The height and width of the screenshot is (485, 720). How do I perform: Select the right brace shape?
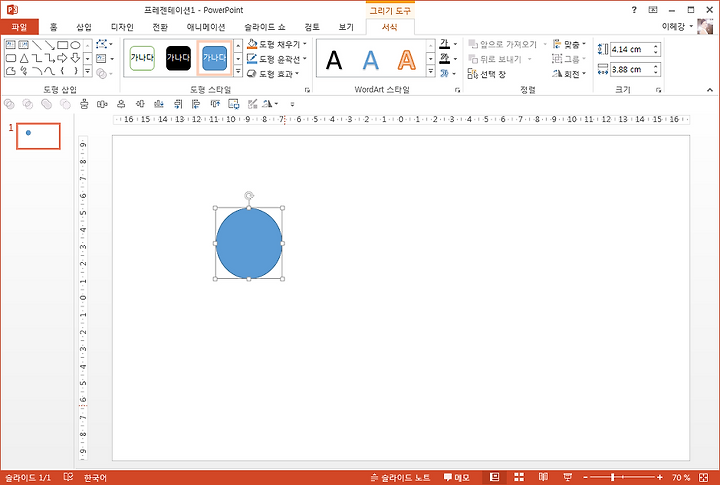(75, 71)
